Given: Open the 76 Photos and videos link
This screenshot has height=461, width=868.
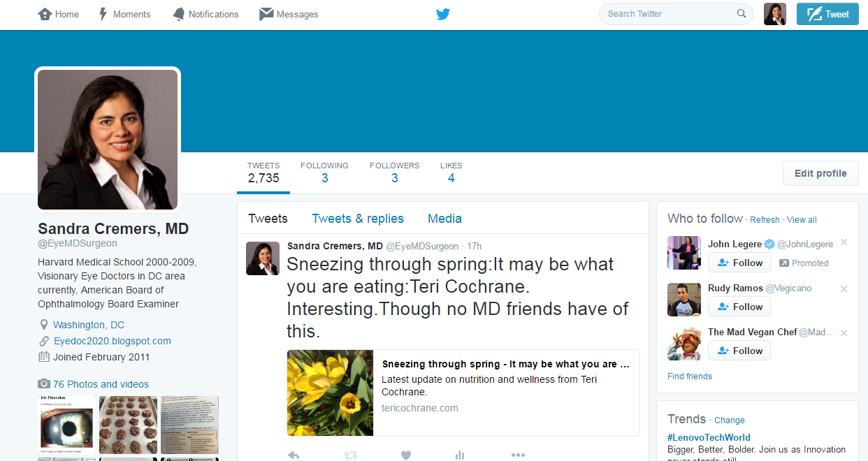Looking at the screenshot, I should click(x=101, y=384).
